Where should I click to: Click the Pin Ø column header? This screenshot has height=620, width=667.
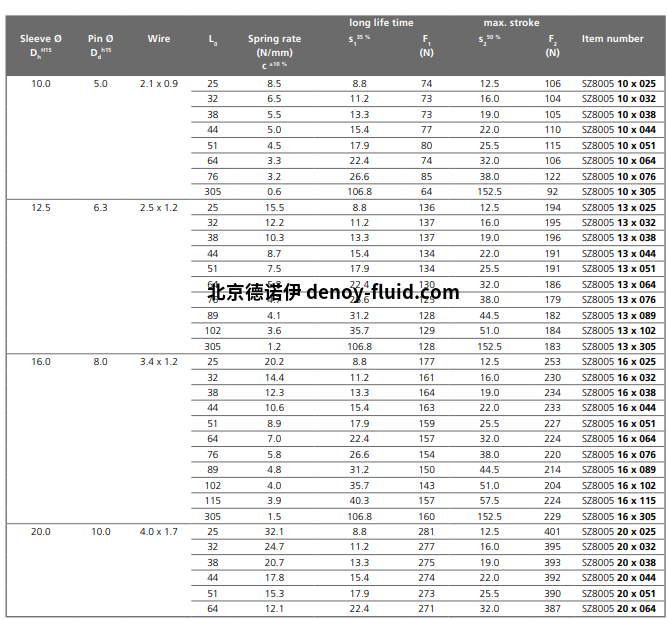pyautogui.click(x=101, y=45)
